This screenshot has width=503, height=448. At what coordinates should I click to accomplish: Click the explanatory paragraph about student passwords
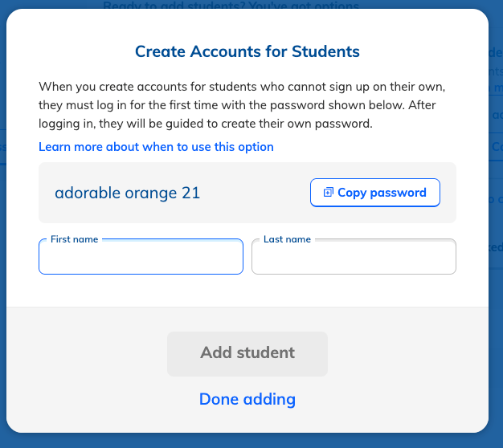(242, 105)
